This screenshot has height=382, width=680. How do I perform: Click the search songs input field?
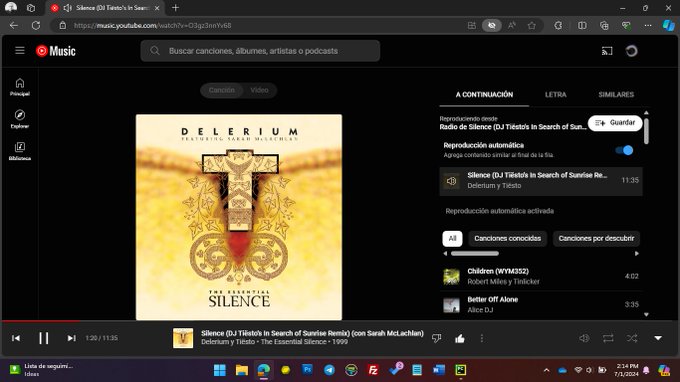(x=260, y=51)
